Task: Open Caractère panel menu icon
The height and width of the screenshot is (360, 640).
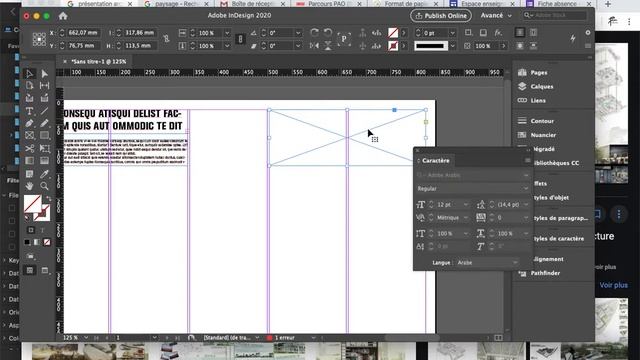Action: (527, 160)
